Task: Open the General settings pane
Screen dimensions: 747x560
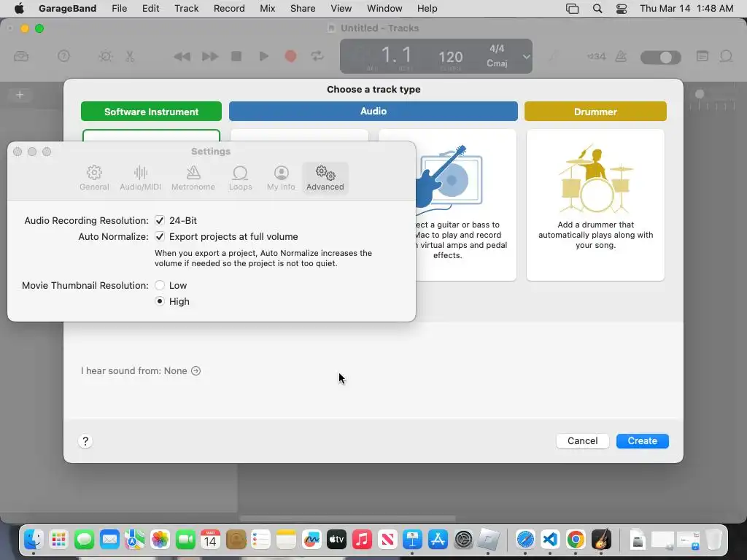Action: pyautogui.click(x=94, y=178)
